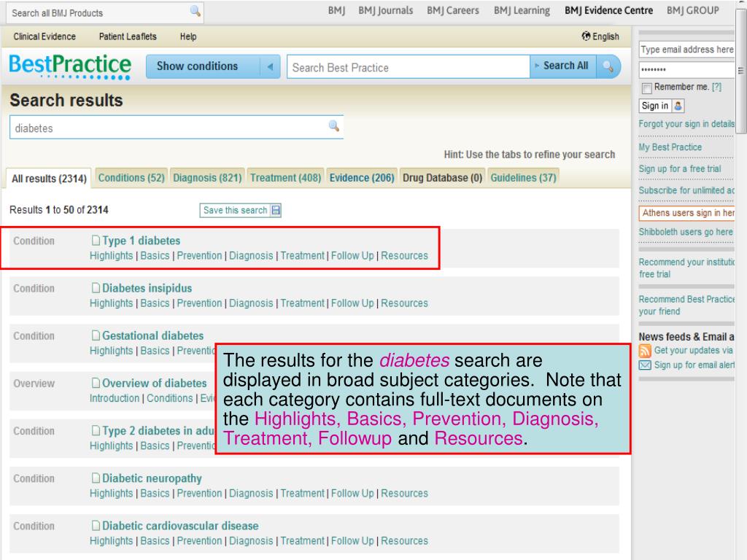Viewport: 747px width, 560px height.
Task: Open BMJ Evidence Centre link
Action: [x=608, y=10]
